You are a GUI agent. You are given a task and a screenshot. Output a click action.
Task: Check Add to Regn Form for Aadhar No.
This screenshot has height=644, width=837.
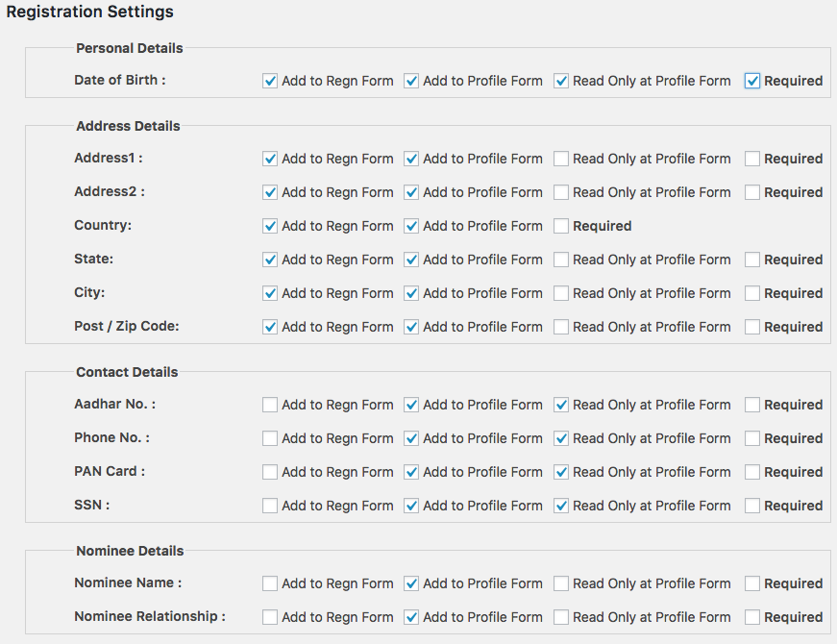pos(270,405)
